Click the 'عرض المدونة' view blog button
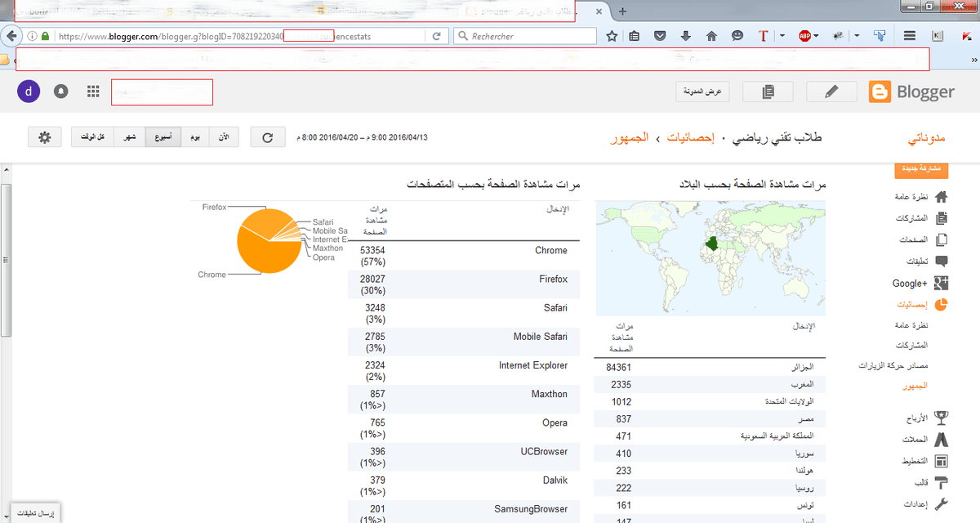 pos(703,92)
